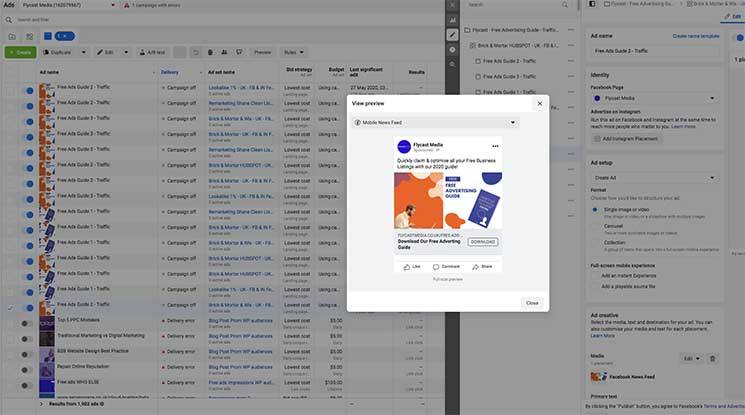The width and height of the screenshot is (745, 415).
Task: Open options for Free Ads Guide 2 tree item
Action: click(x=571, y=61)
